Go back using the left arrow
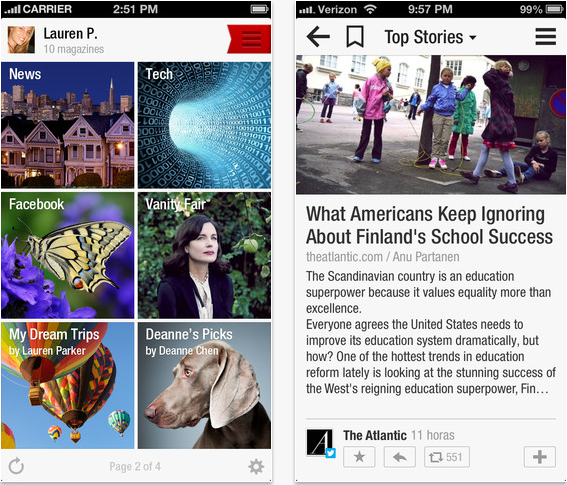This screenshot has width=567, height=485. (x=318, y=37)
